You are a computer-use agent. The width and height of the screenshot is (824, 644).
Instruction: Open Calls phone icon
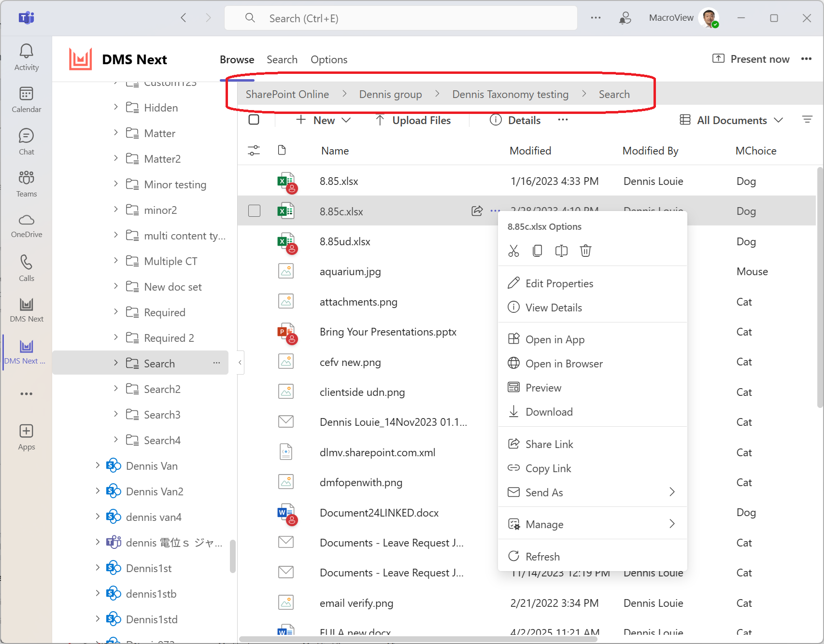tap(26, 268)
